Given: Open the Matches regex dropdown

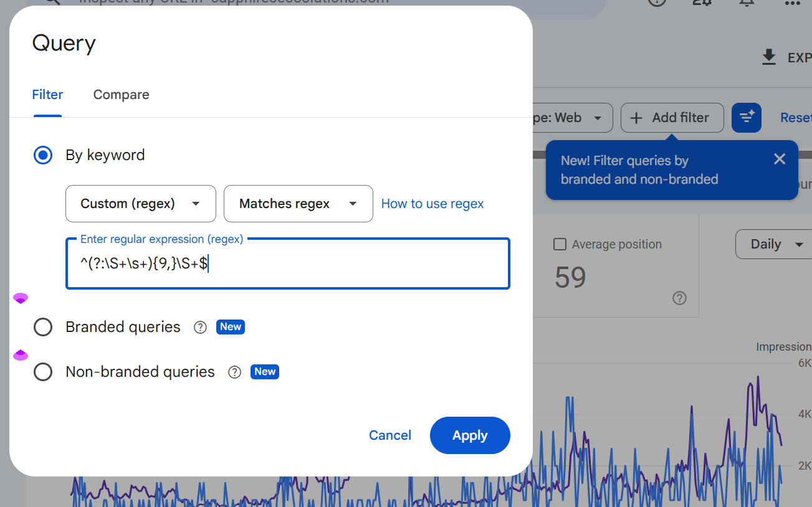Looking at the screenshot, I should tap(299, 204).
